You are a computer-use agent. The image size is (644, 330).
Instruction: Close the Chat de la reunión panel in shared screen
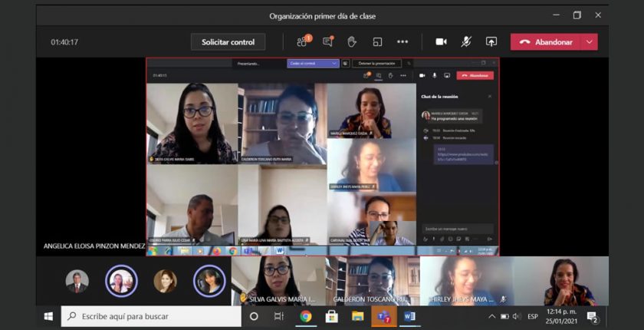click(x=490, y=96)
